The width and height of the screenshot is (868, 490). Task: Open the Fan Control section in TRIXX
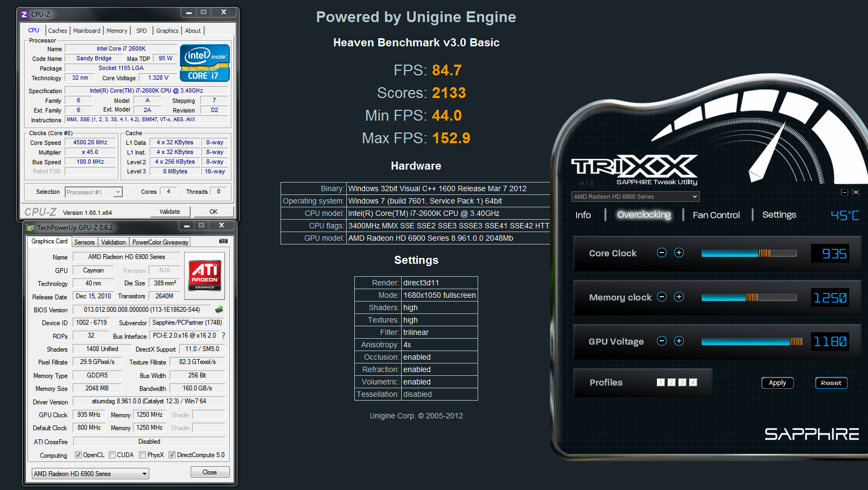[x=716, y=215]
